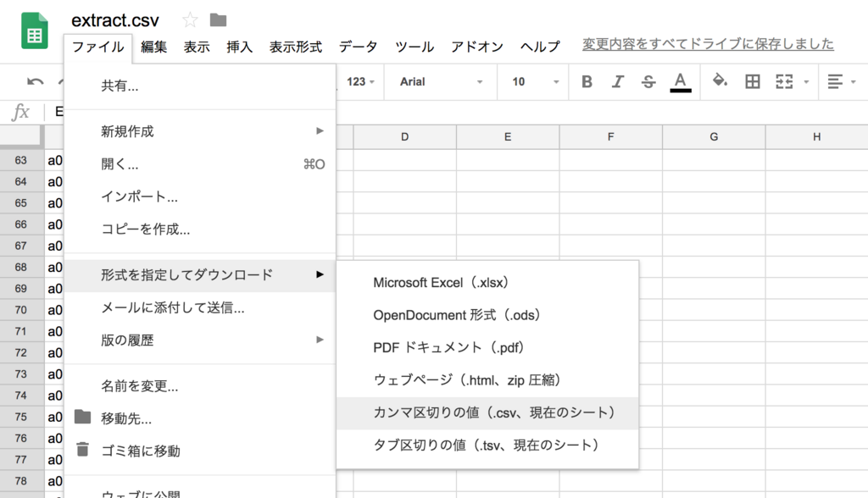868x498 pixels.
Task: Click the horizontal align icon
Action: click(835, 82)
